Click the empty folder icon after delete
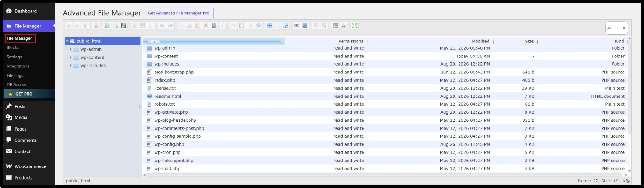Image resolution: width=644 pixels, height=188 pixels. click(214, 26)
